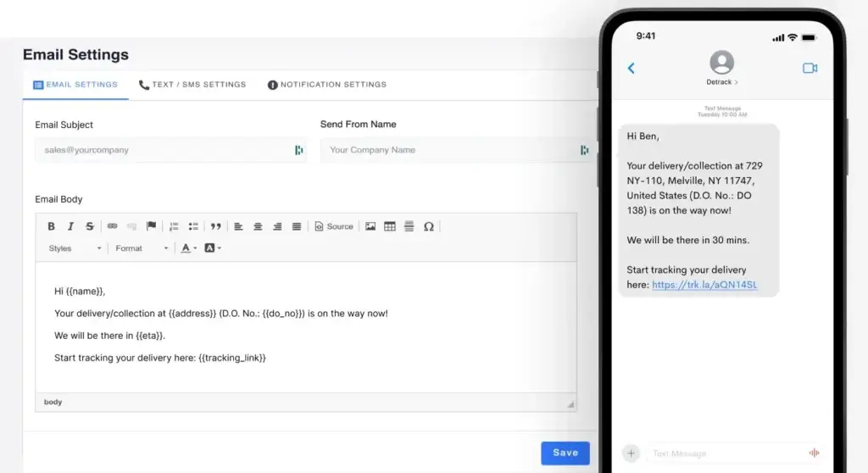Click the insert link icon
The image size is (868, 473).
point(113,226)
